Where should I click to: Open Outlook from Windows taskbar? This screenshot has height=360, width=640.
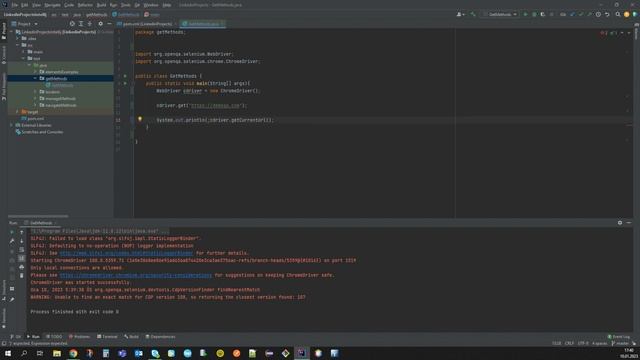coord(138,353)
